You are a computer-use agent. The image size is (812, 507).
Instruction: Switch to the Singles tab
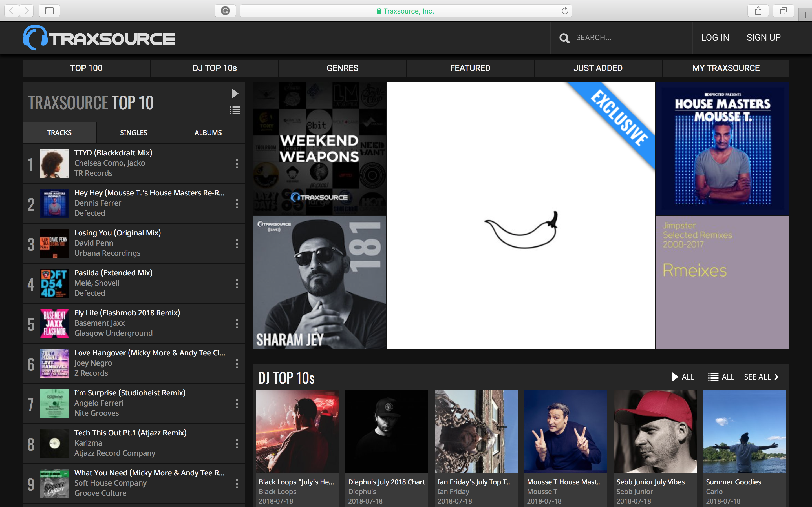[134, 133]
